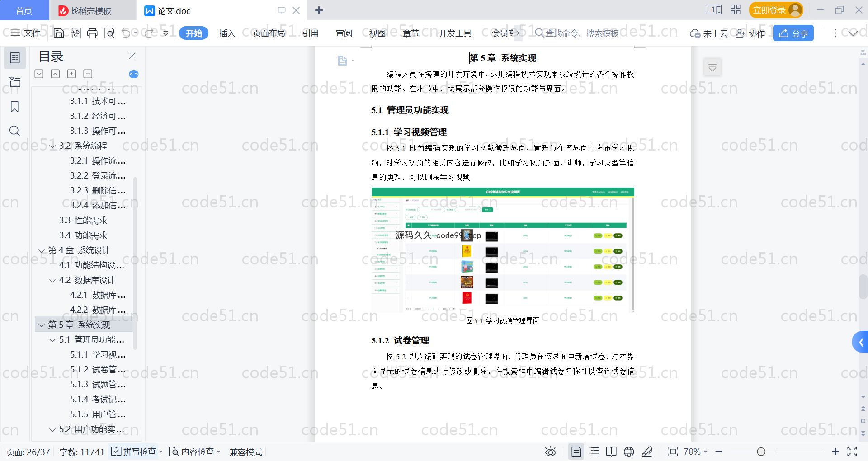Select the 引用 ribbon tab
Screen dimensions: 868x461
click(311, 33)
